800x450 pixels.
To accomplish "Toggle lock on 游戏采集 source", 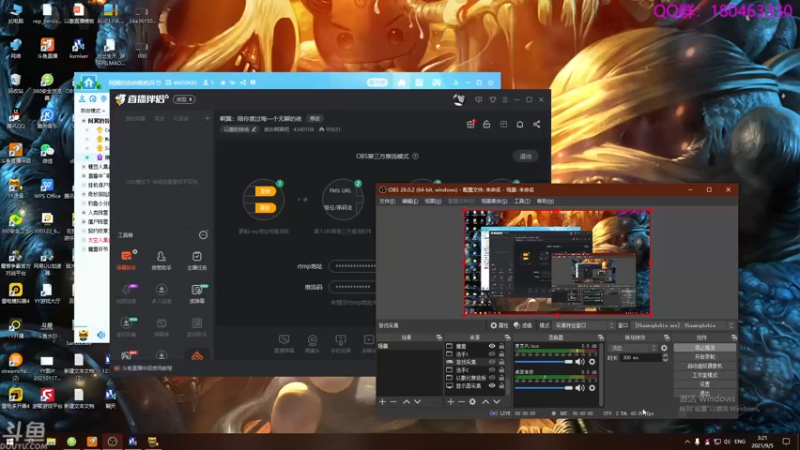I will (x=502, y=362).
